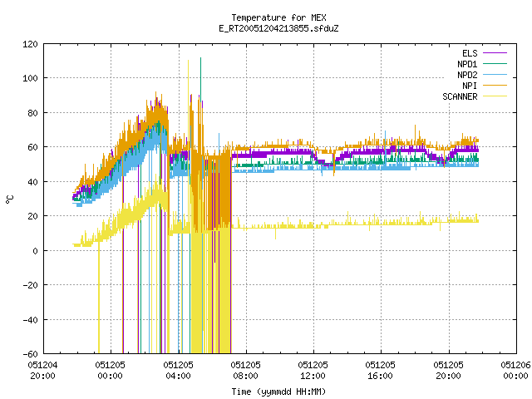Click the x-axis label 051205 08:00
Screen dimensions: 532x399
pos(246,370)
